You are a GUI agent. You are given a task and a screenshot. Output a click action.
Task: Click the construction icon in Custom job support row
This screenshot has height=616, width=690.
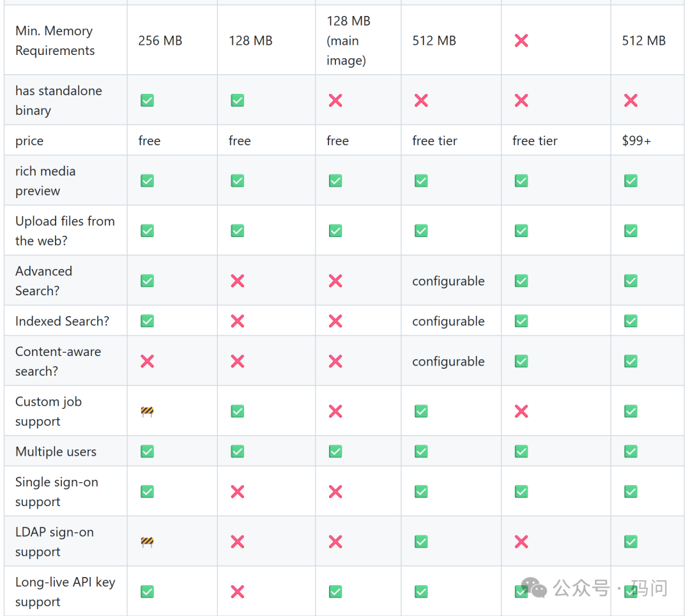tap(147, 412)
